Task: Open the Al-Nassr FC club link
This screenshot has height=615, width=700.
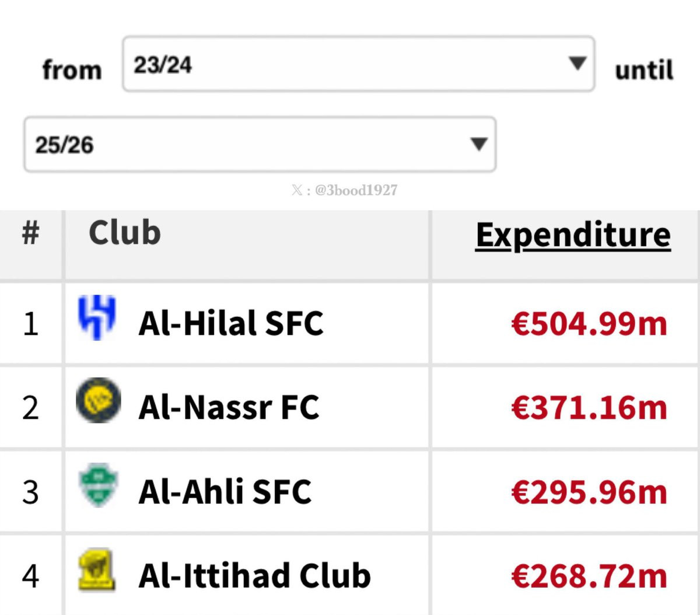Action: click(x=229, y=407)
